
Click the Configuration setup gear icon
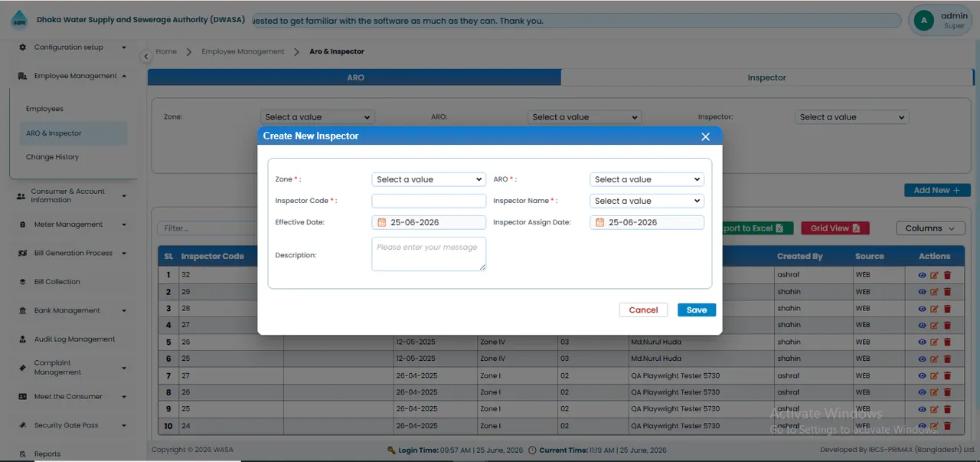pos(22,48)
